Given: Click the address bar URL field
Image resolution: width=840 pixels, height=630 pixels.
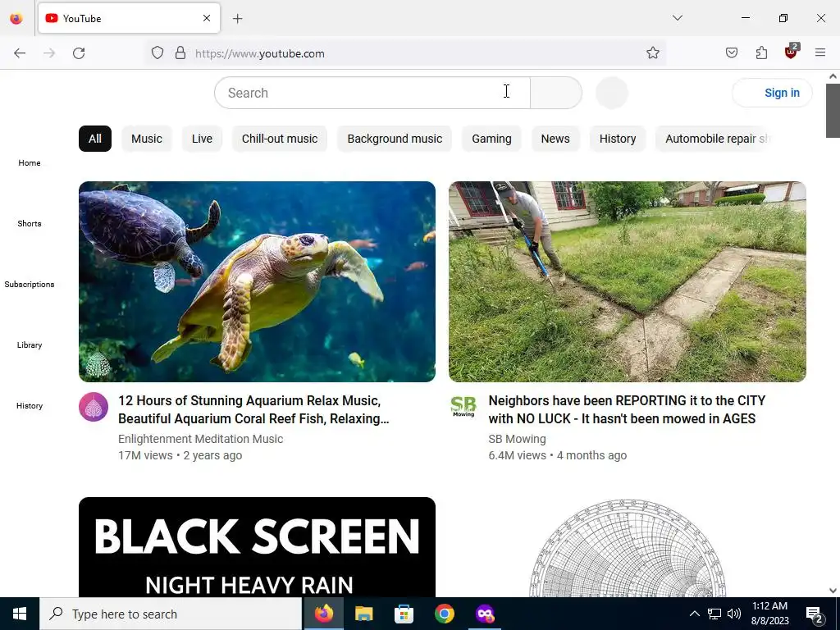Looking at the screenshot, I should 407,53.
